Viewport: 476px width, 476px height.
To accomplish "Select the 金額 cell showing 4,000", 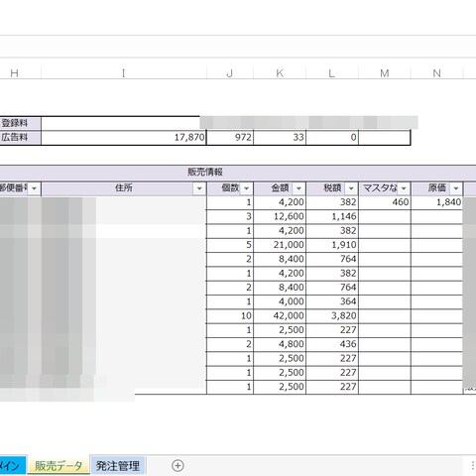I will [280, 301].
